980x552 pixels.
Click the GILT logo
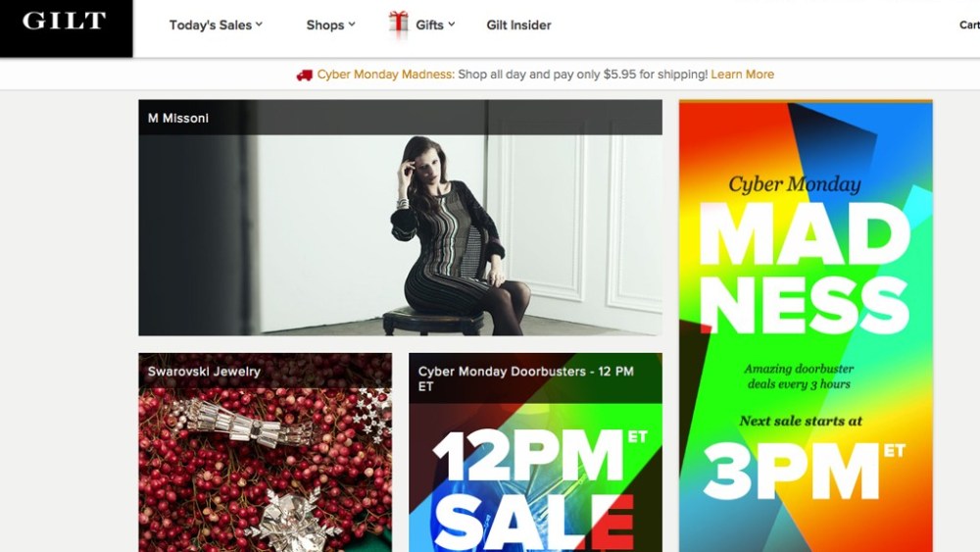(x=65, y=22)
